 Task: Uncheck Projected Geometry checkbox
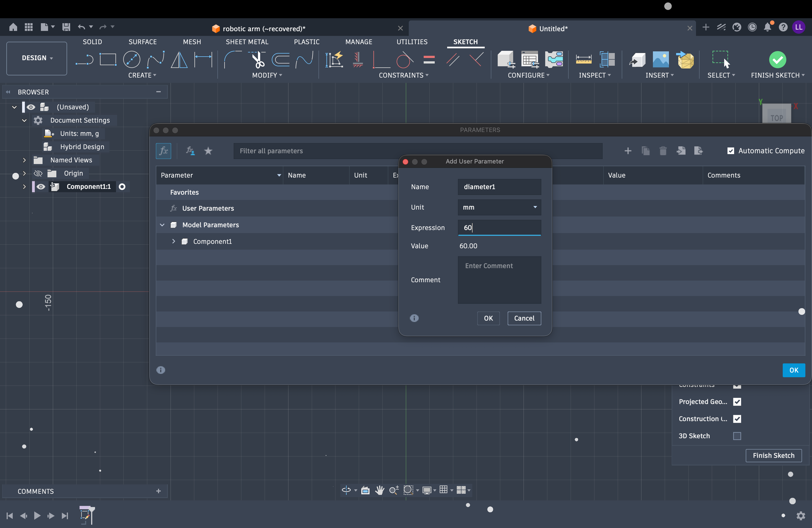[737, 402]
